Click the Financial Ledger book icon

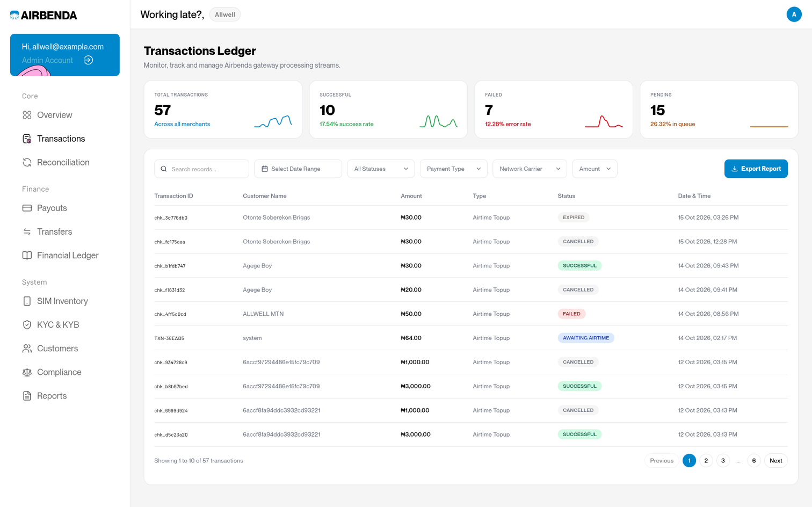[27, 255]
